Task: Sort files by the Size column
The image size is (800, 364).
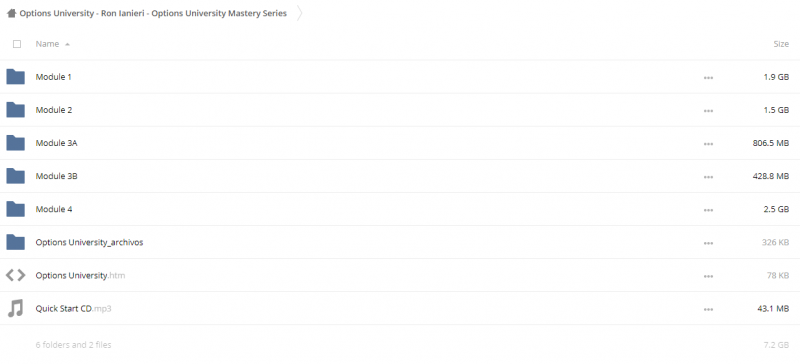Action: (x=781, y=44)
